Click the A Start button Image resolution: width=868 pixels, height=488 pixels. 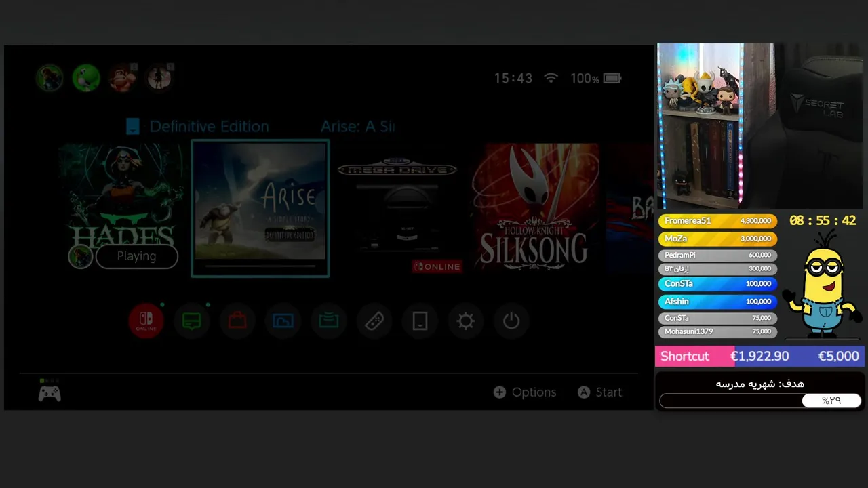coord(599,392)
